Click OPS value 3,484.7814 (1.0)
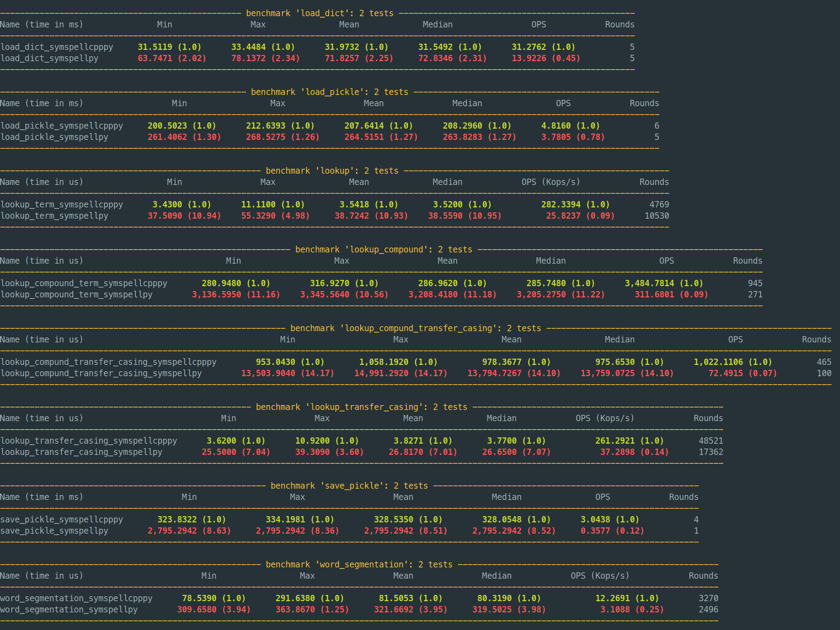This screenshot has height=630, width=840. coord(664,283)
